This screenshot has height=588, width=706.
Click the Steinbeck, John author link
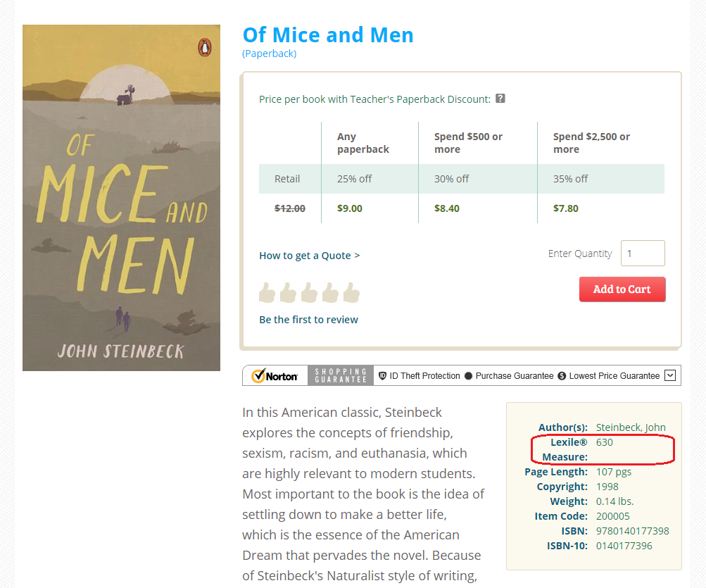click(x=631, y=427)
